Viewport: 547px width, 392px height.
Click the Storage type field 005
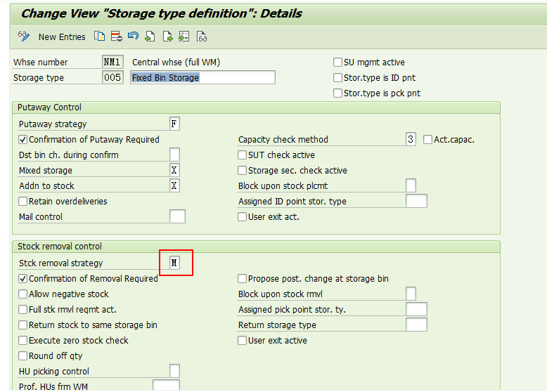(x=112, y=77)
